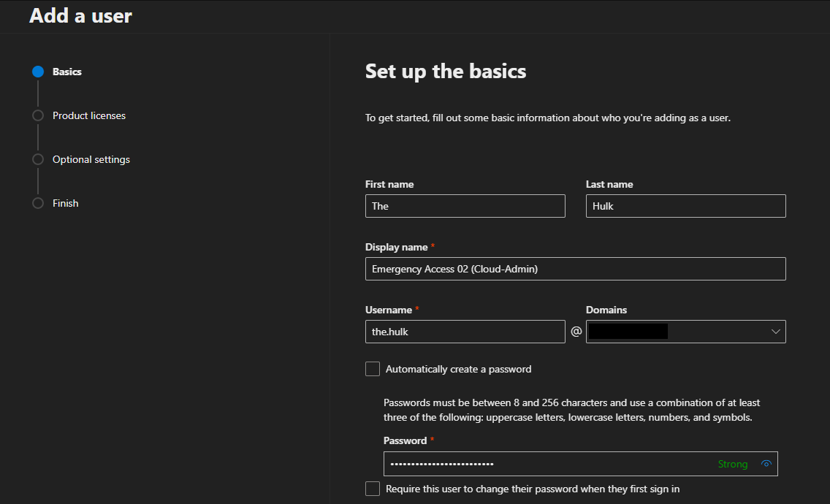This screenshot has height=504, width=830.
Task: Check Require user to change password option
Action: [373, 489]
